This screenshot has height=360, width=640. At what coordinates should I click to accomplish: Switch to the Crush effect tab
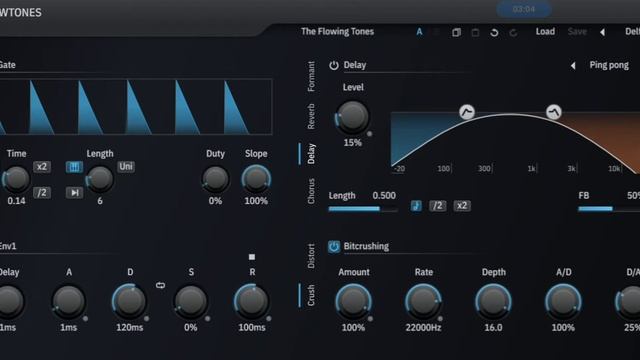click(311, 295)
